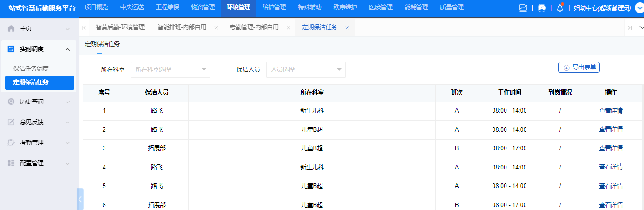
Task: Jump to last tab with right arrow
Action: point(630,27)
